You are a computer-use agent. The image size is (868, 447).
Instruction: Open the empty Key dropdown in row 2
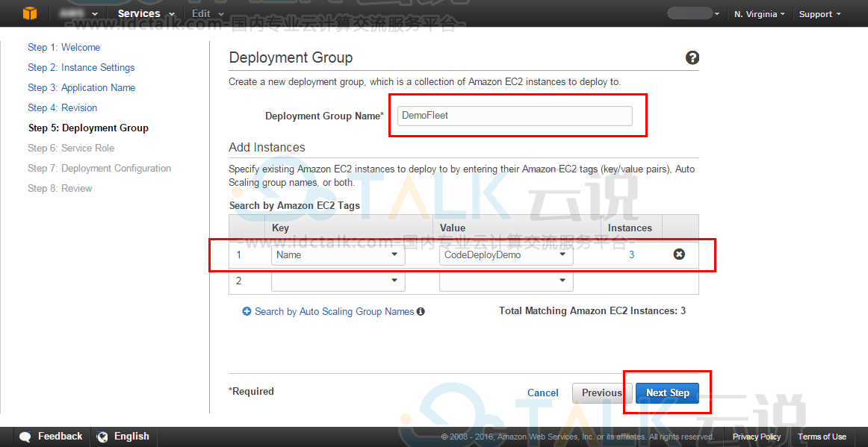pos(338,281)
